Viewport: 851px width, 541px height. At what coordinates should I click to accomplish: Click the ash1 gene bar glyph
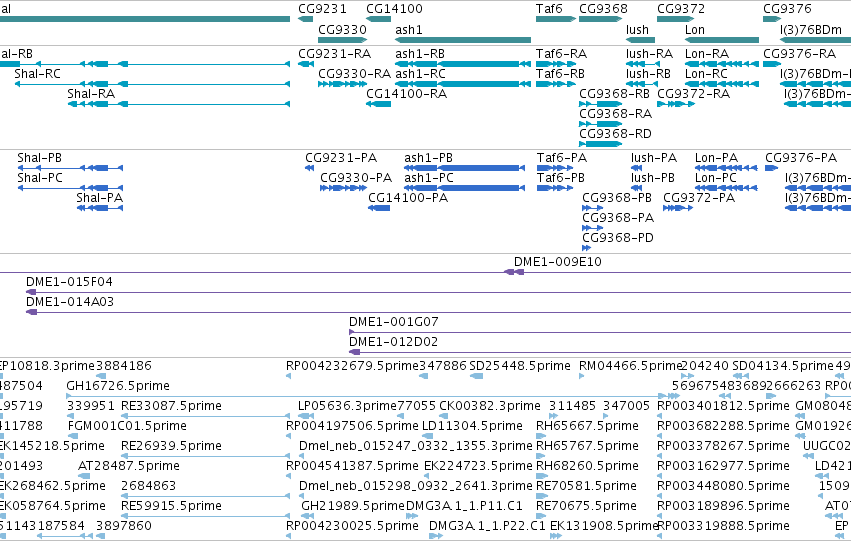click(x=463, y=40)
